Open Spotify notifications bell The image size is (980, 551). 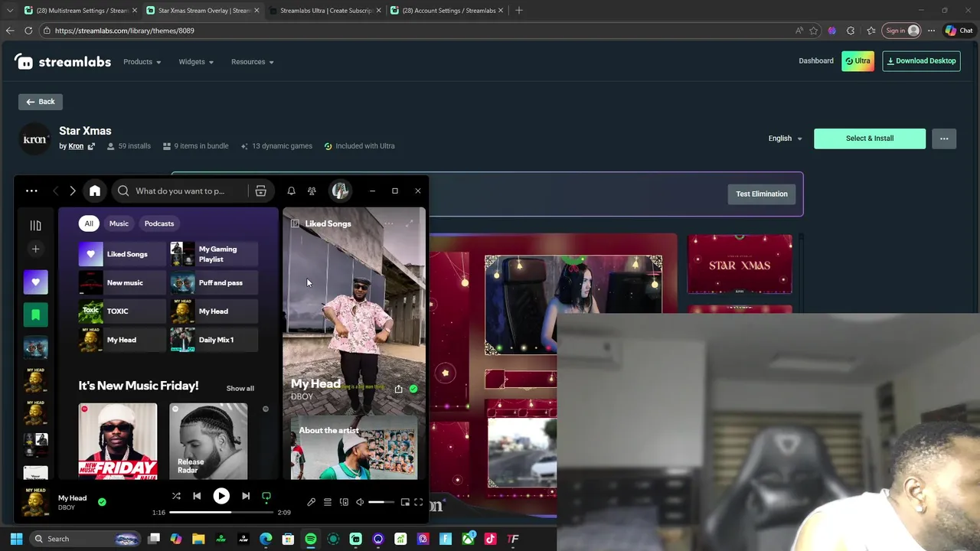291,191
